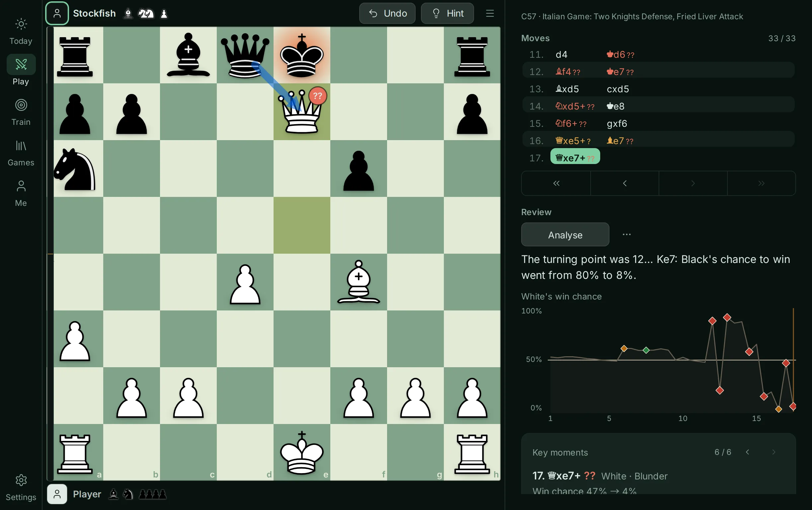This screenshot has width=812, height=510.
Task: Jump to the first move in move list
Action: [556, 183]
